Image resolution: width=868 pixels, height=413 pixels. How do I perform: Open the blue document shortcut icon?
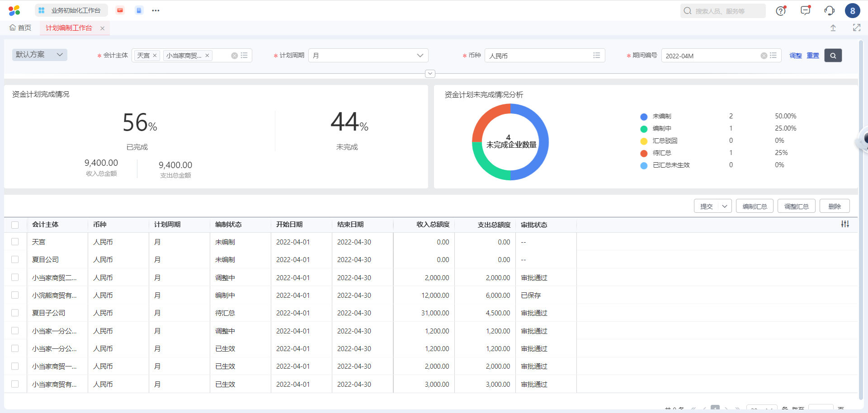(x=139, y=10)
